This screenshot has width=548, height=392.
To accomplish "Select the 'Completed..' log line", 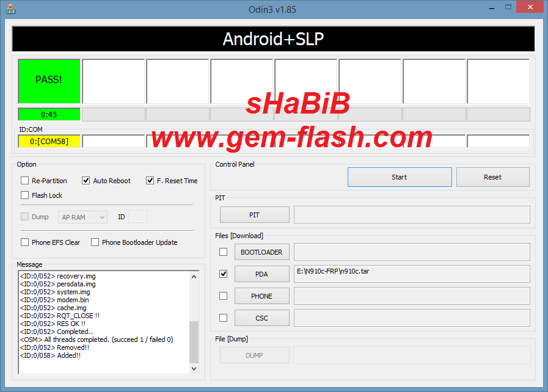I will point(56,332).
